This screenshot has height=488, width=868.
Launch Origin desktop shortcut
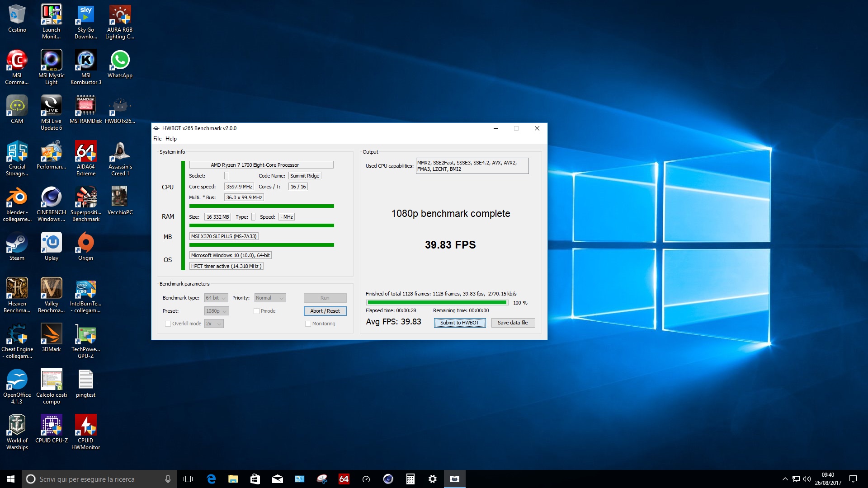tap(85, 247)
